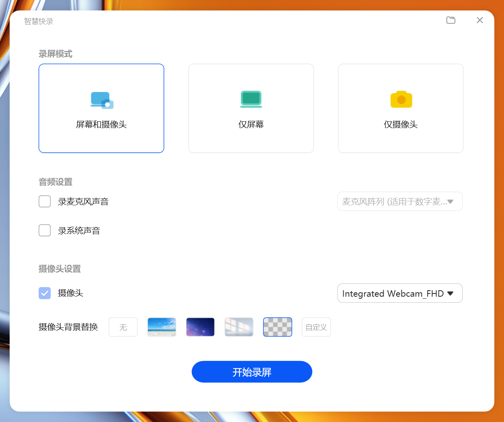504x422 pixels.
Task: Pick the window-light camera background
Action: [x=239, y=327]
